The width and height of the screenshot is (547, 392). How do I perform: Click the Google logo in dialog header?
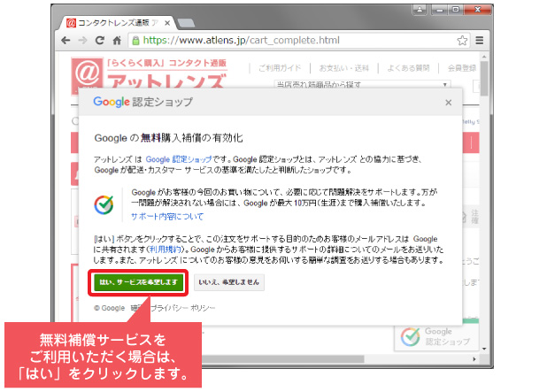click(x=112, y=102)
